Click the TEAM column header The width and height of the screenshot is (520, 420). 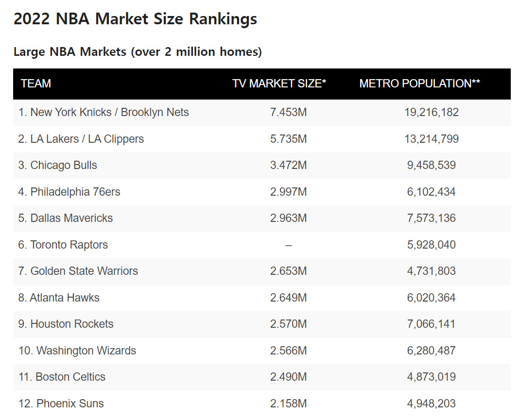pos(36,84)
